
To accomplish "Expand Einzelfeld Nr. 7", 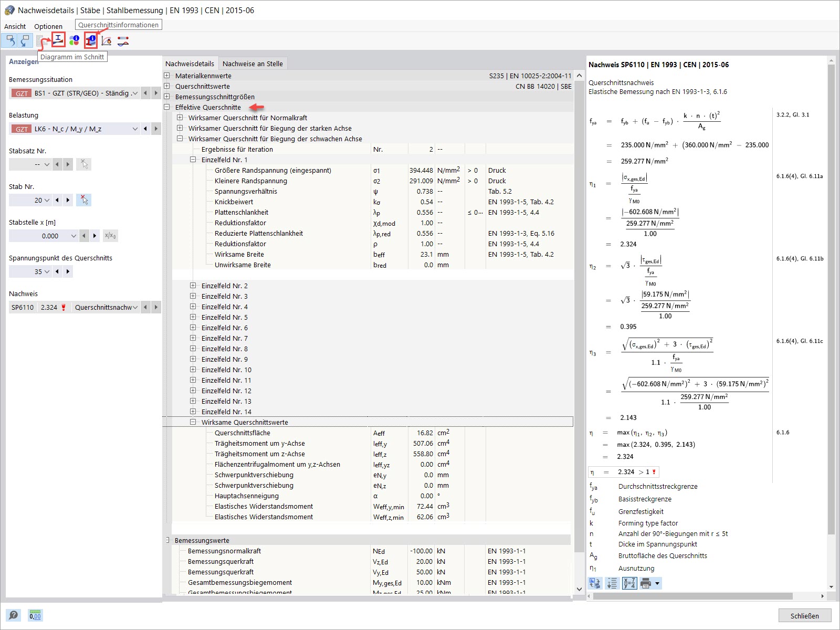I will [x=193, y=338].
